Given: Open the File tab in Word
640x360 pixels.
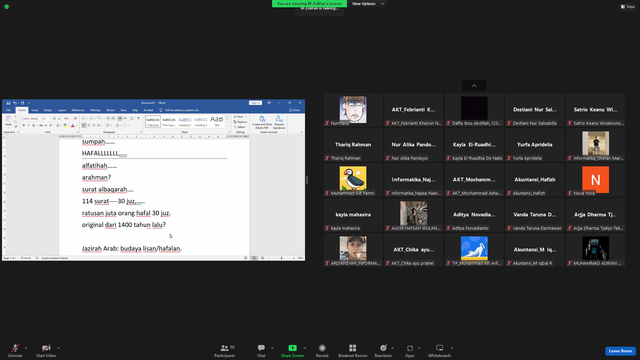Looking at the screenshot, I should pos(8,110).
